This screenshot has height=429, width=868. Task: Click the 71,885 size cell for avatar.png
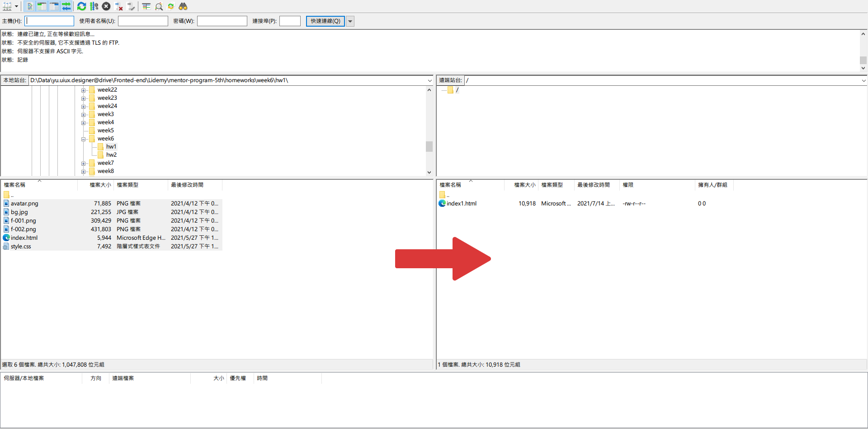[103, 204]
